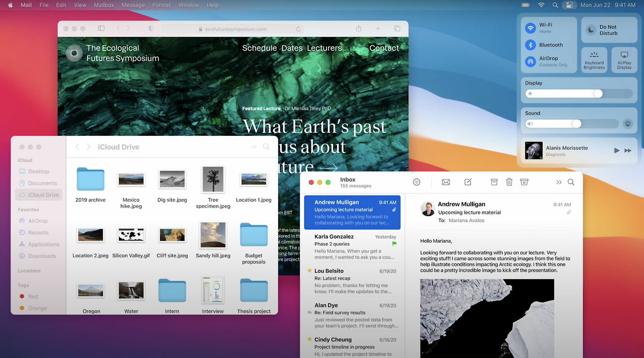
Task: Reload the ecofuturesymposium.com page
Action: 298,29
